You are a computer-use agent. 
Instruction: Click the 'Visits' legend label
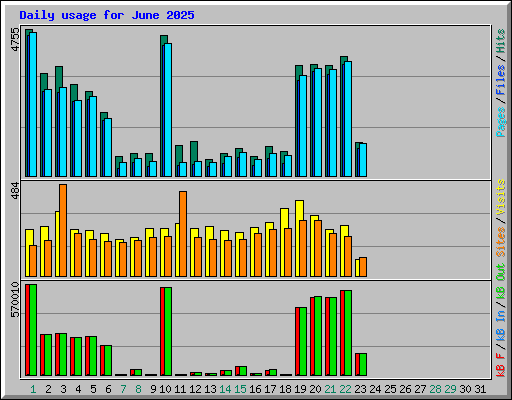(x=501, y=197)
